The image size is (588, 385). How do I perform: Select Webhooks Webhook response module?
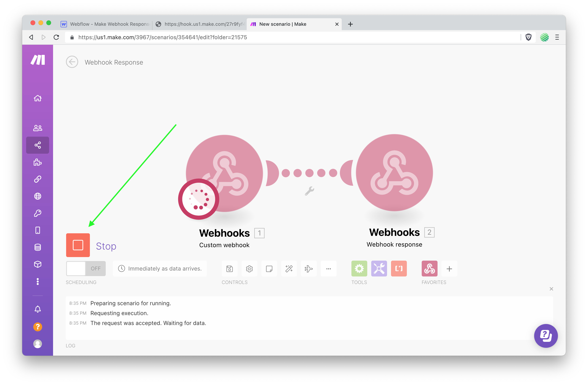(394, 172)
